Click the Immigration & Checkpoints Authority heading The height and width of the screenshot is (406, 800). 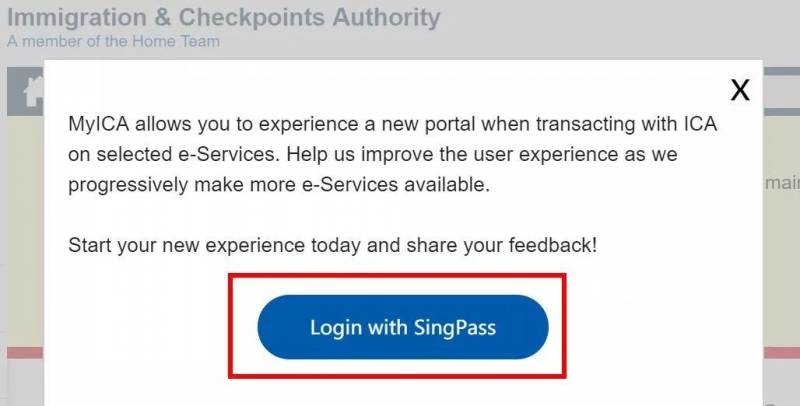pyautogui.click(x=223, y=17)
